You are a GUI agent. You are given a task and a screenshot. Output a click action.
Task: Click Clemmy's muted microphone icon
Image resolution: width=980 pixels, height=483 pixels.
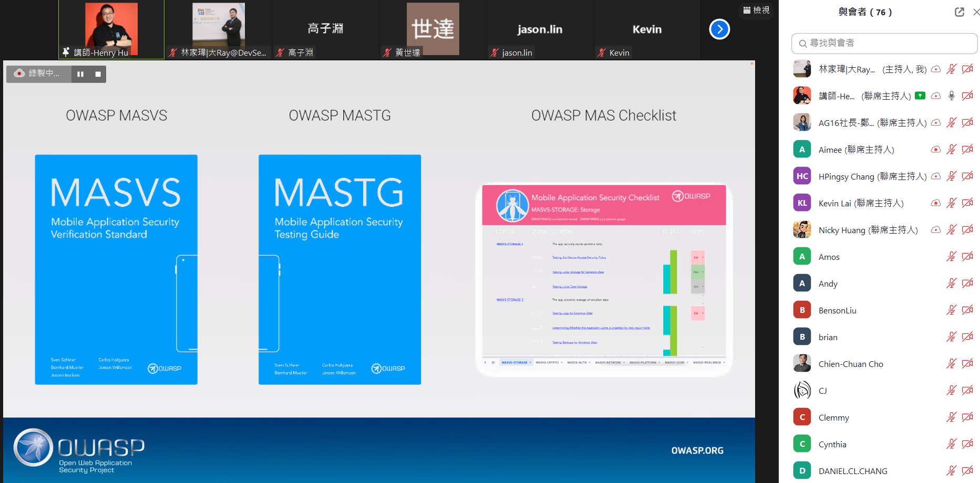click(x=951, y=417)
